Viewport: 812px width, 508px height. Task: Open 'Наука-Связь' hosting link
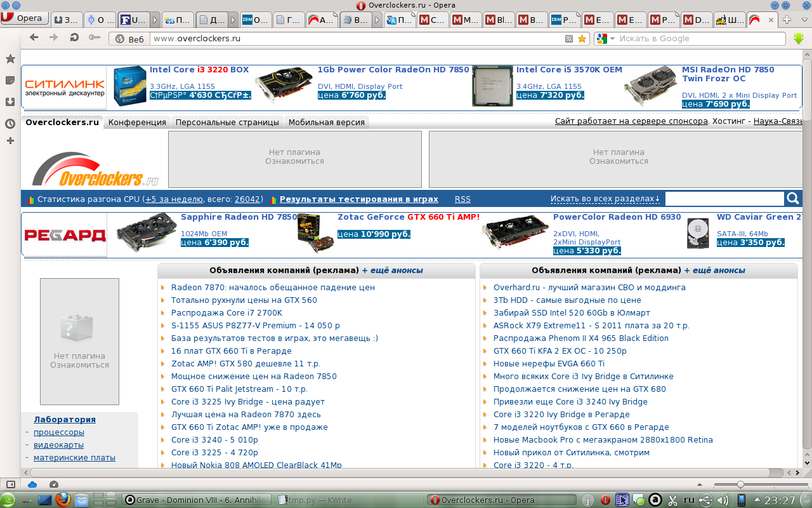(x=777, y=121)
